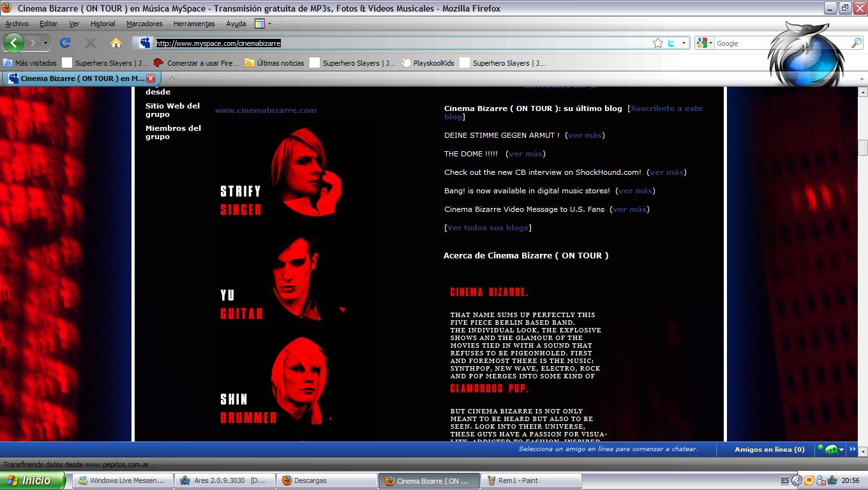868x490 pixels.
Task: Open the PlayskoolKids bookmark
Action: [x=428, y=63]
